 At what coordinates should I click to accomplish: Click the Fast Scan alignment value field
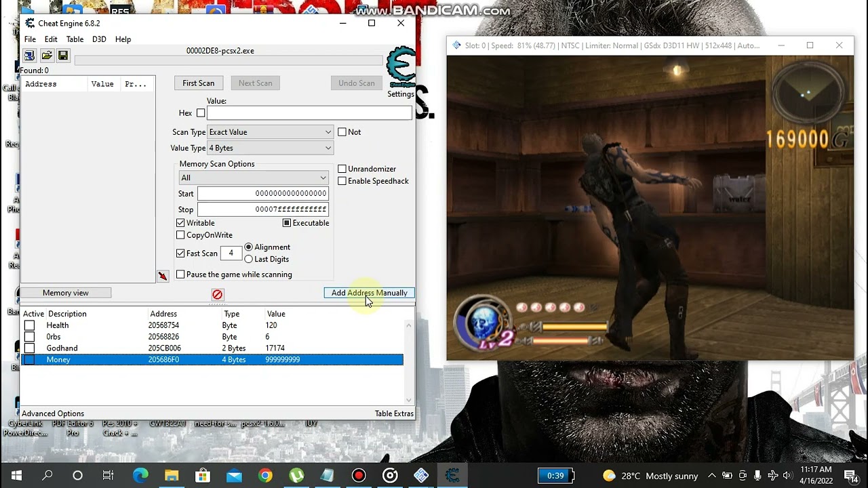231,253
